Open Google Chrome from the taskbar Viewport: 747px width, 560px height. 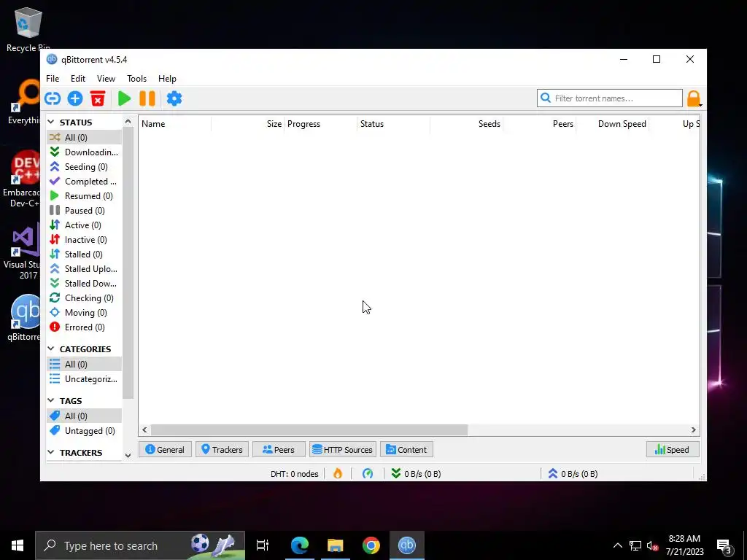[371, 545]
